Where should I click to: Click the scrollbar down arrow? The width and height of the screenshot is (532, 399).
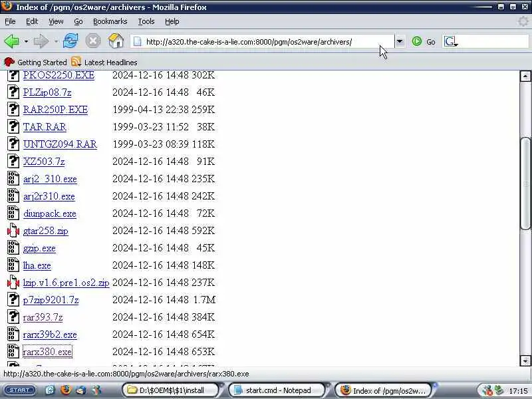[525, 360]
